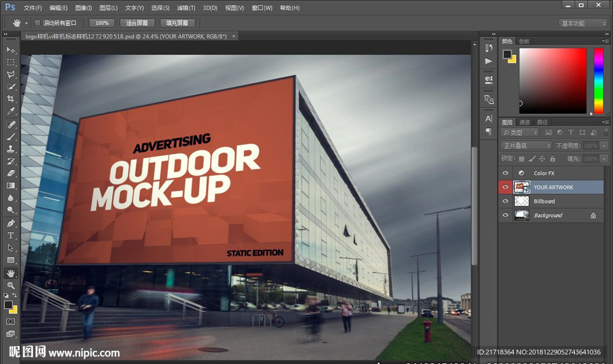Select the Pen tool
Screen dimensions: 613x364
[11, 223]
